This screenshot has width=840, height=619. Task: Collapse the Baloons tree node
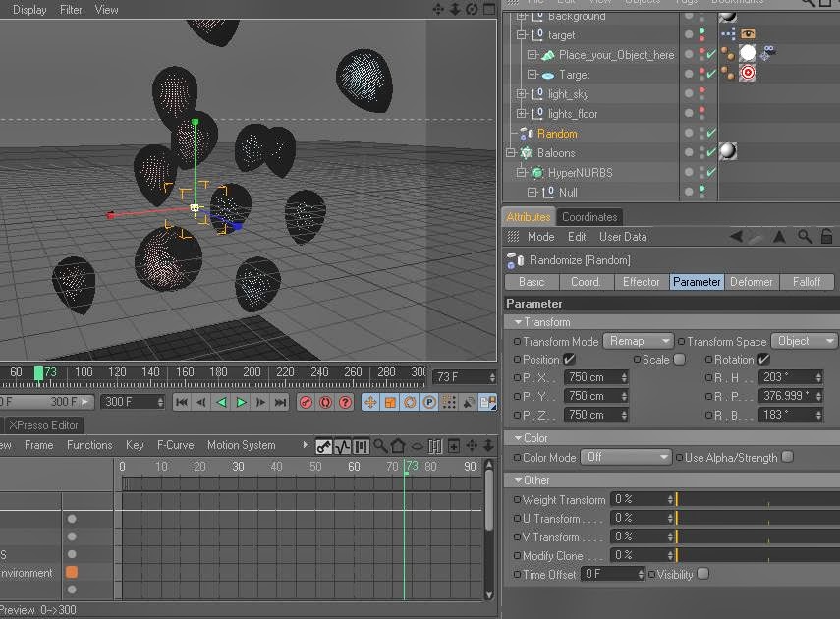(510, 153)
